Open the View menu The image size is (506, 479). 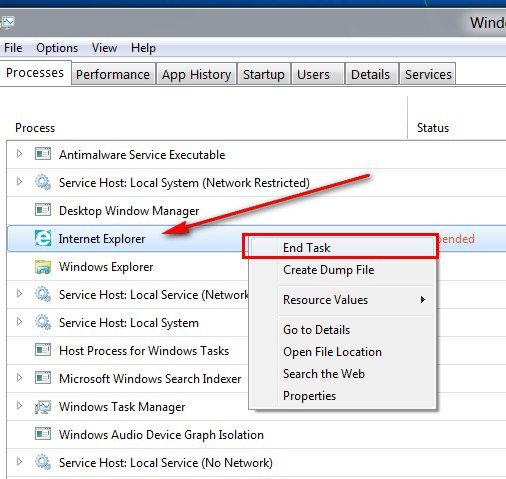104,48
